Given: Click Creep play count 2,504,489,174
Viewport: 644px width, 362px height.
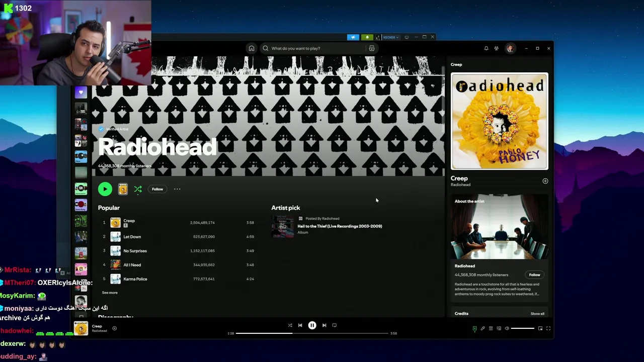Looking at the screenshot, I should click(202, 222).
